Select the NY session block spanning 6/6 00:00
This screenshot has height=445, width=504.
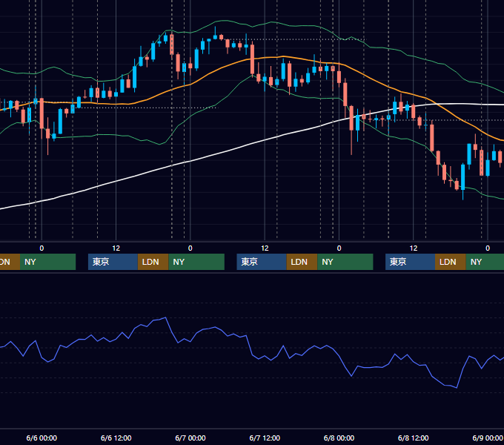click(47, 262)
